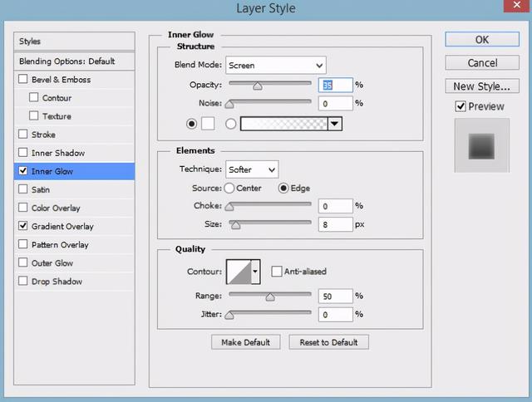This screenshot has width=532, height=402.
Task: Uncheck the Gradient Overlay checkbox
Action: click(22, 225)
